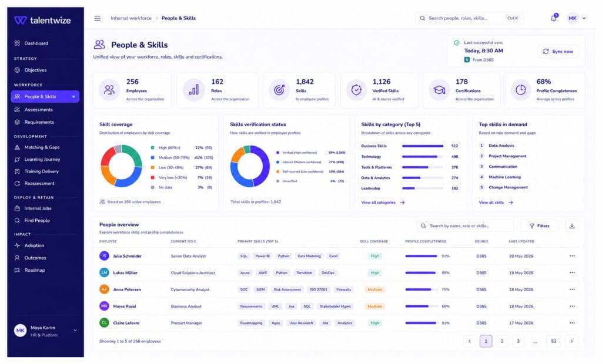Open row actions for Julia Schneider

[572, 256]
